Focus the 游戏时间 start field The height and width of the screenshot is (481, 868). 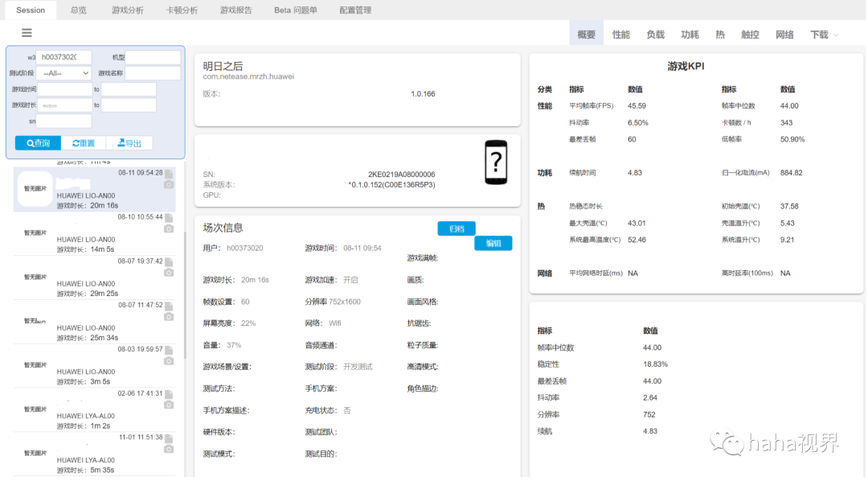64,89
